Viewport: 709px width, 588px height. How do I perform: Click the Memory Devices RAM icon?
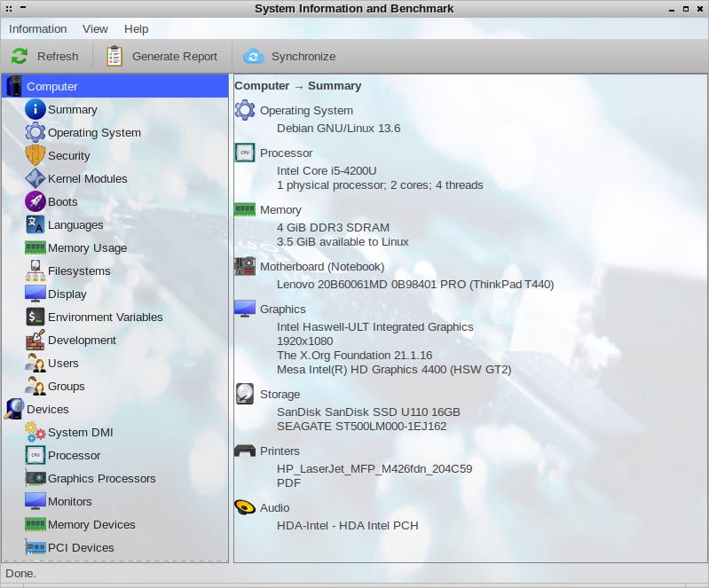click(x=35, y=524)
